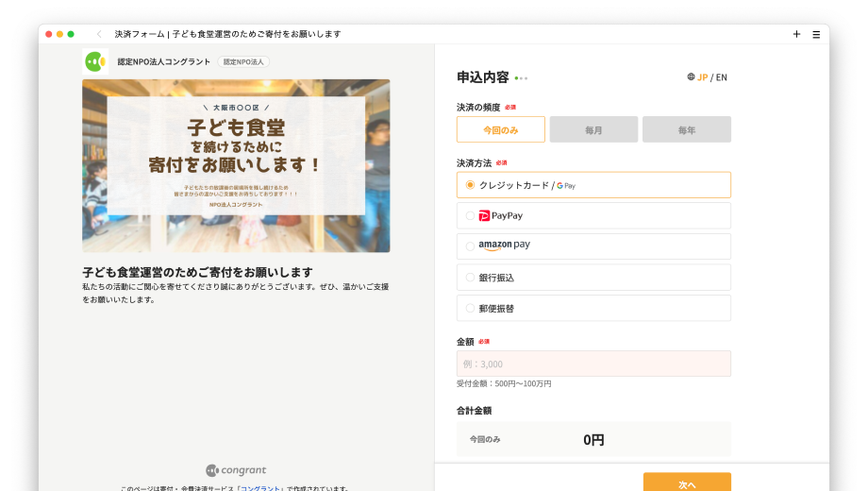Open the hamburger menu icon
The width and height of the screenshot is (868, 491).
pos(816,34)
